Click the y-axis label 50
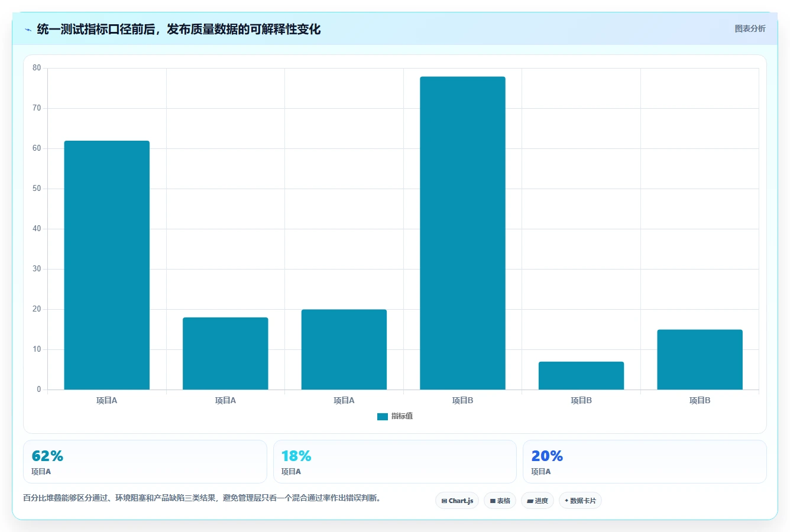The width and height of the screenshot is (790, 532). coord(37,189)
